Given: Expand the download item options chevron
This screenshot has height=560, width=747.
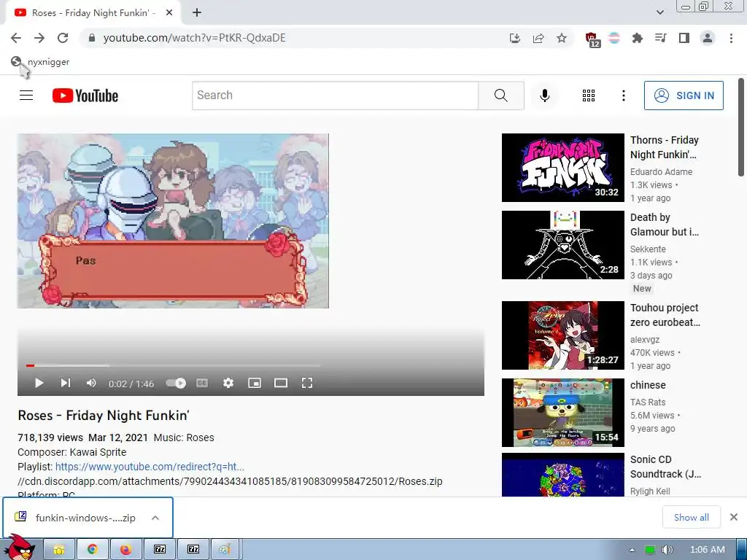Looking at the screenshot, I should tap(155, 518).
